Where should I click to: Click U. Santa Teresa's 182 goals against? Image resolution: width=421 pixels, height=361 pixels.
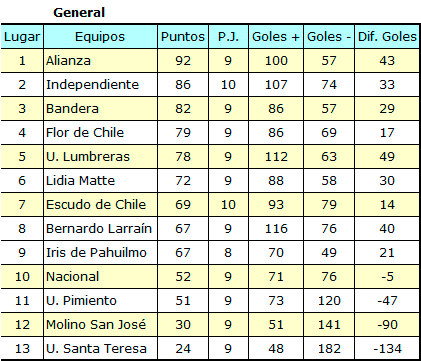click(x=329, y=349)
